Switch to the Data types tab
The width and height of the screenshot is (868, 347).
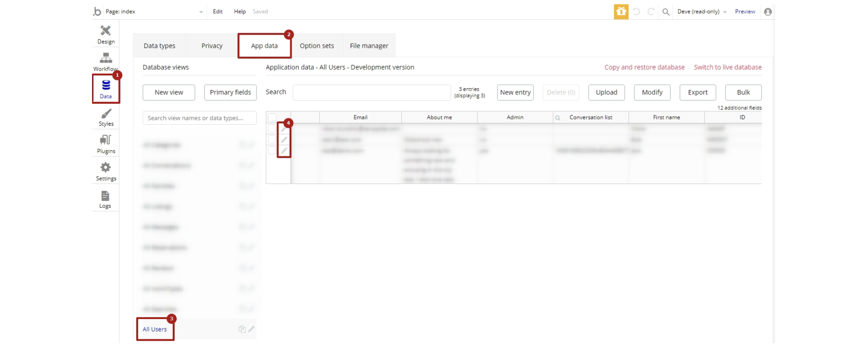tap(159, 46)
